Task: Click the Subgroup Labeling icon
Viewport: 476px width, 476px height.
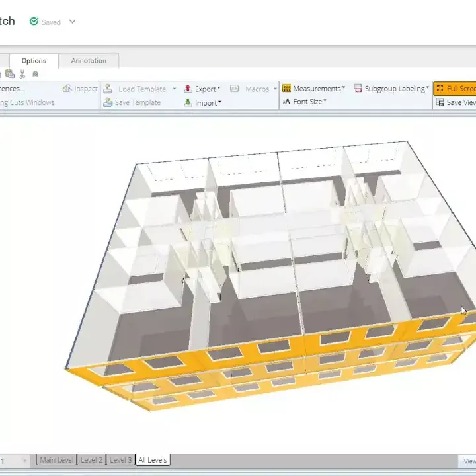Action: coord(358,89)
